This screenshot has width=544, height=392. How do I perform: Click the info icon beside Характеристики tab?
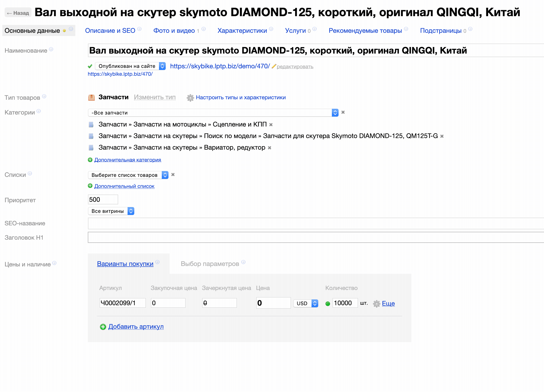pyautogui.click(x=271, y=29)
